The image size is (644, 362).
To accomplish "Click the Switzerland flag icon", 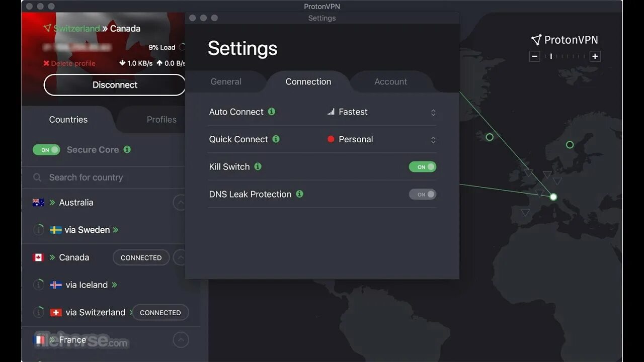I will tap(56, 312).
